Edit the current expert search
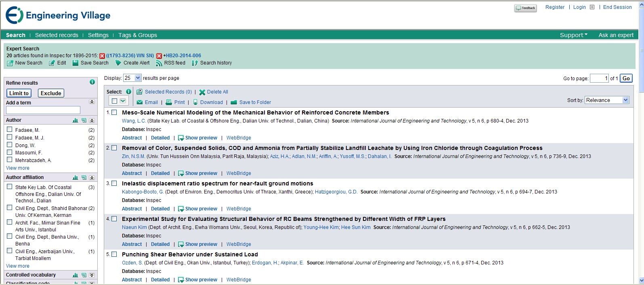This screenshot has width=644, height=285. click(x=57, y=63)
